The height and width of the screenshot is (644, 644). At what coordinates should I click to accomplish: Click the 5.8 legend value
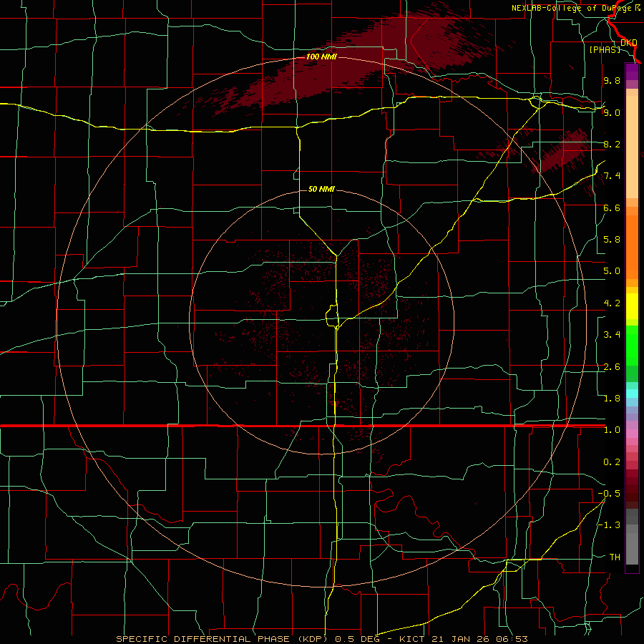(x=612, y=240)
